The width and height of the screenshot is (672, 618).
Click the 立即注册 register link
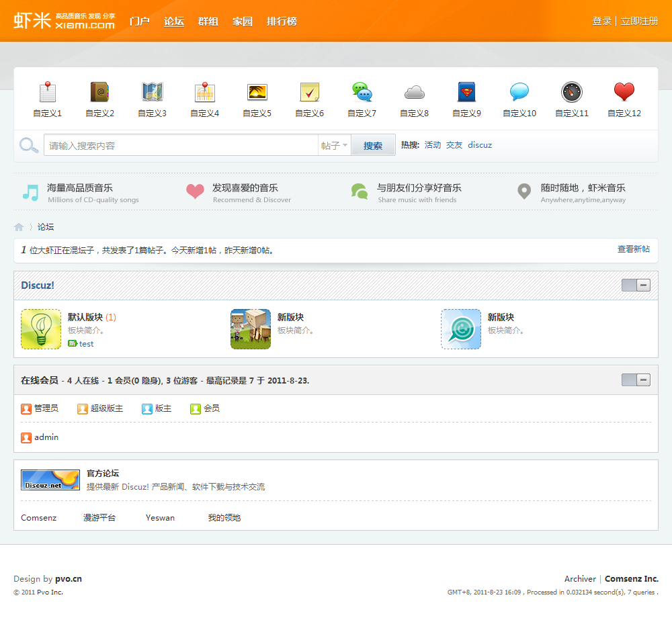click(639, 21)
